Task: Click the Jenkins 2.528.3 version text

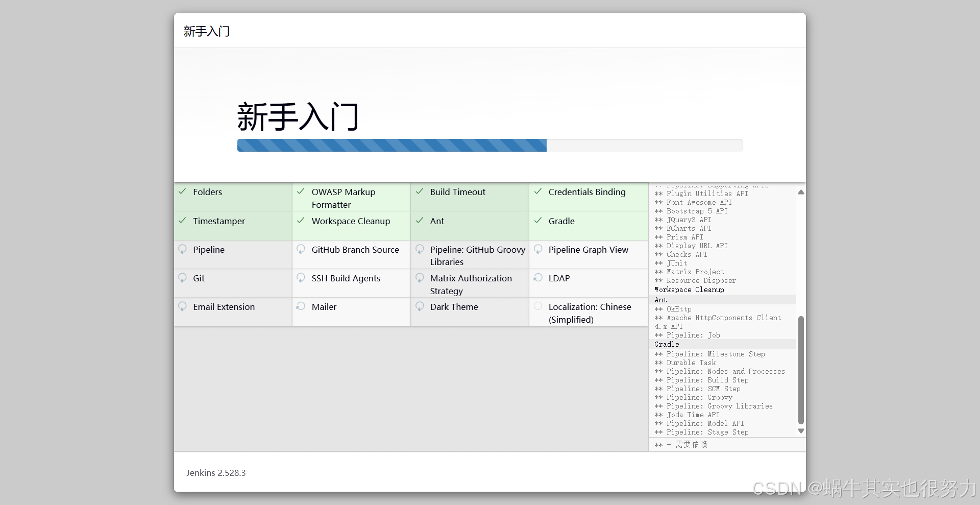Action: click(x=216, y=473)
